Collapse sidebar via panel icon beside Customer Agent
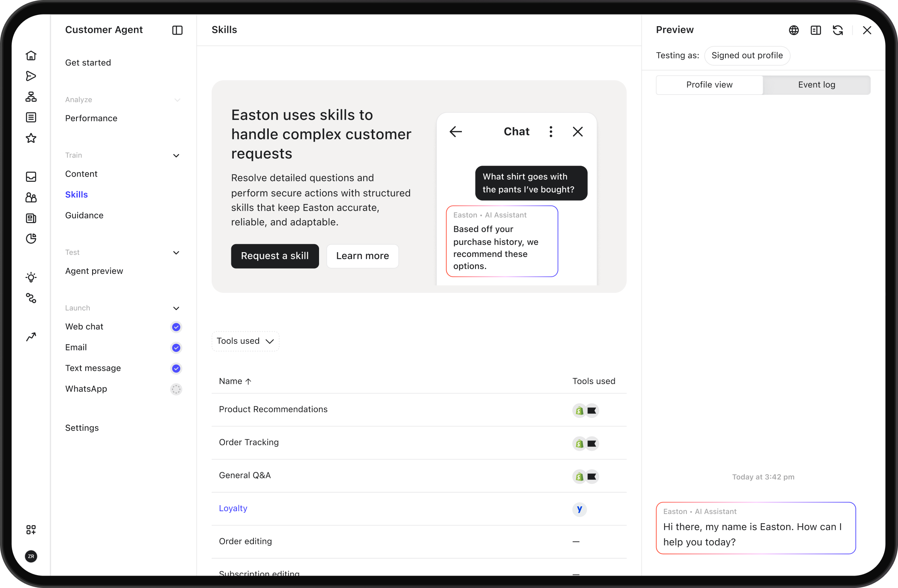Screen dimensions: 898x588 [177, 30]
